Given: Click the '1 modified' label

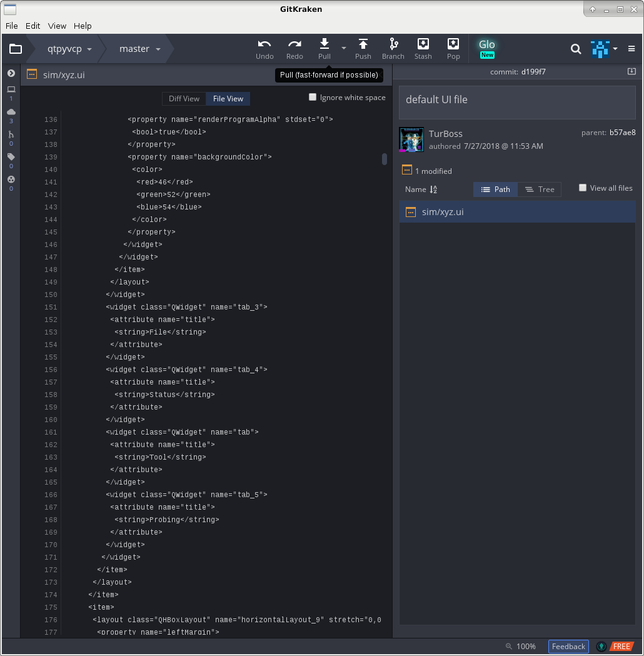Looking at the screenshot, I should [x=433, y=171].
